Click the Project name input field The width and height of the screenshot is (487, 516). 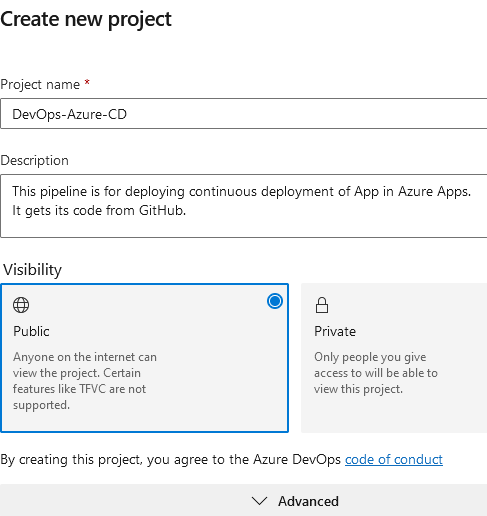(244, 114)
